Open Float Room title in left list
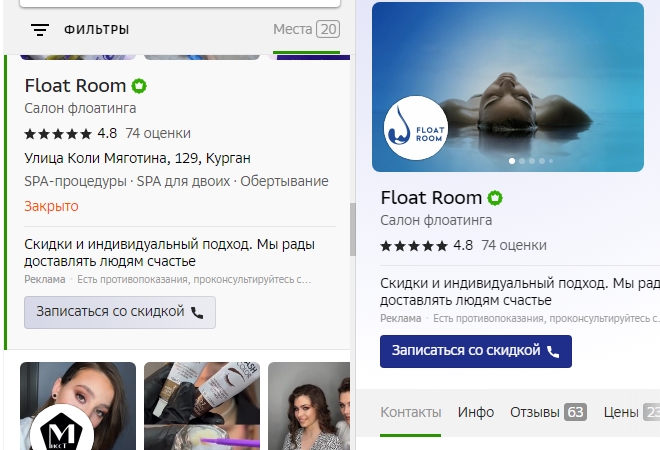This screenshot has height=450, width=660. (x=75, y=86)
